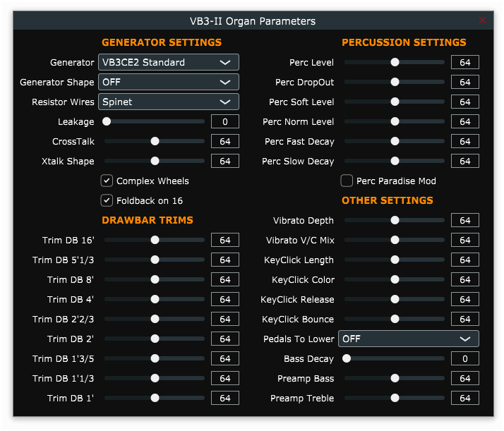504x431 pixels.
Task: Click the Trim DB 16' slider handle
Action: [x=155, y=241]
